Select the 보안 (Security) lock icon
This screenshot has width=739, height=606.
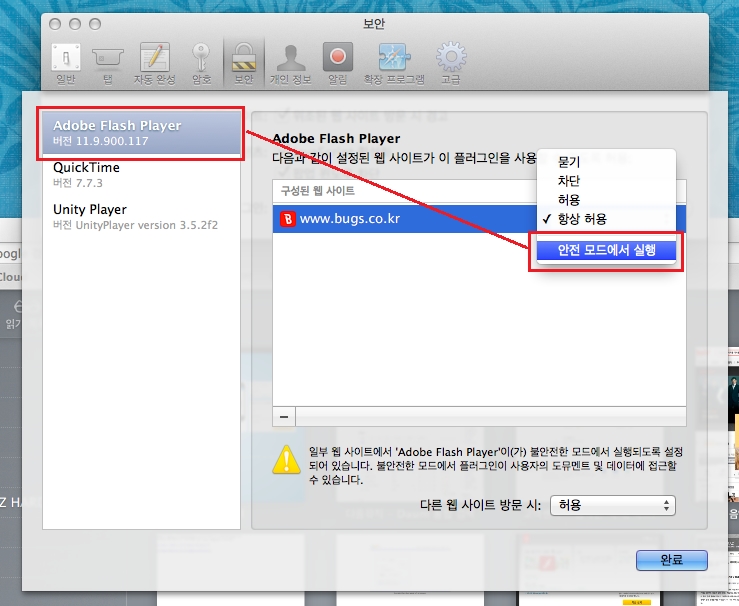click(244, 65)
